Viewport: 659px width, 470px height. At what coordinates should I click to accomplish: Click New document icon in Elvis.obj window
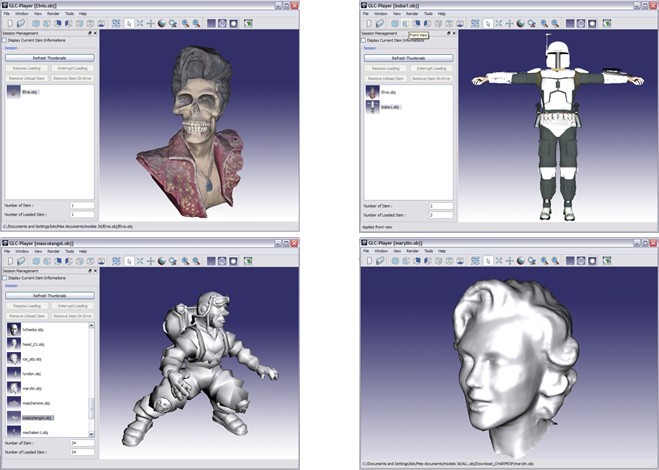pyautogui.click(x=10, y=24)
